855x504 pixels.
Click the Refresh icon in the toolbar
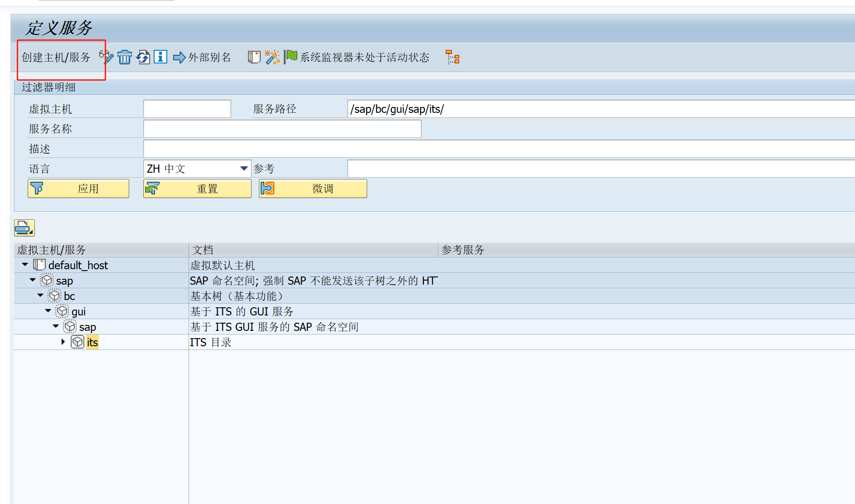click(143, 57)
